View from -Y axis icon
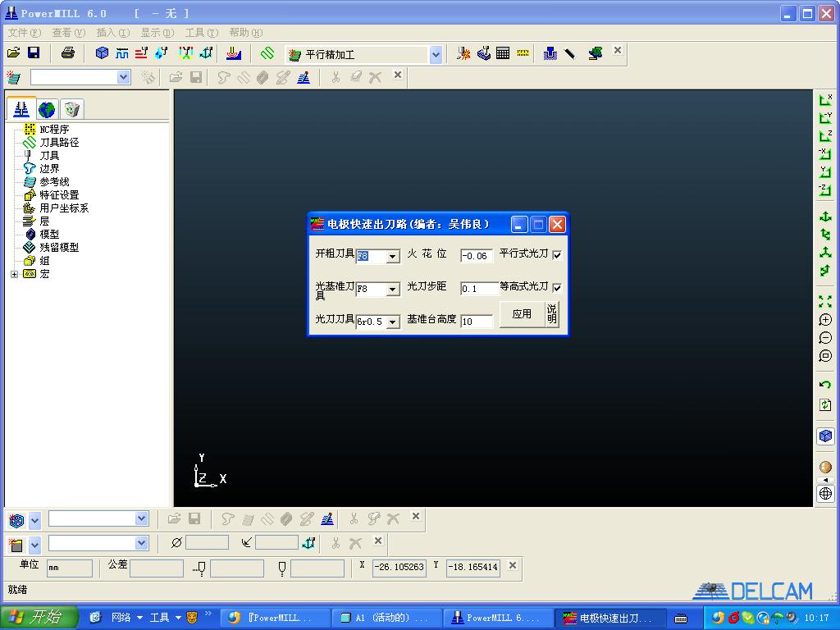Viewport: 840px width, 630px height. pyautogui.click(x=825, y=118)
